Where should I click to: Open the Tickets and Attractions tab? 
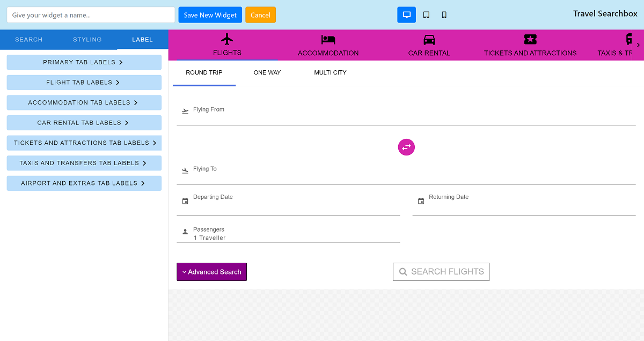pos(530,45)
